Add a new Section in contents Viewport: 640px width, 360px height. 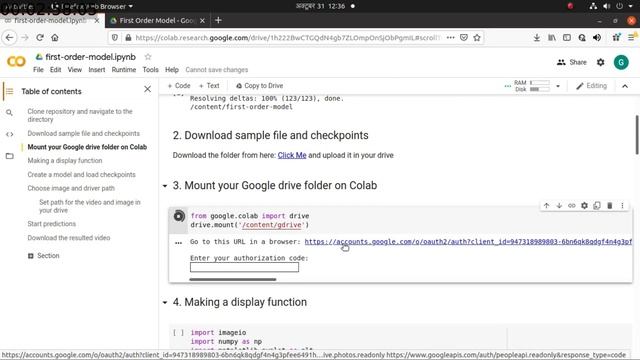point(44,256)
